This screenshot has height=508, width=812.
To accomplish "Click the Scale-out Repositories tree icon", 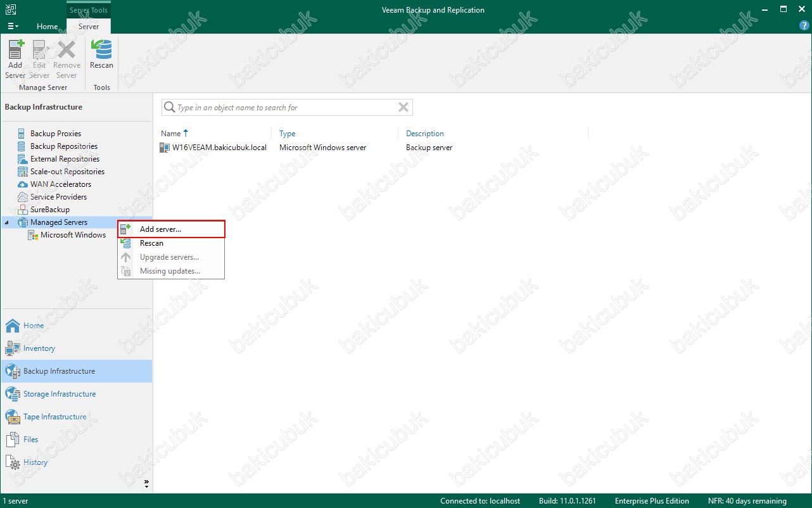I will [x=23, y=172].
